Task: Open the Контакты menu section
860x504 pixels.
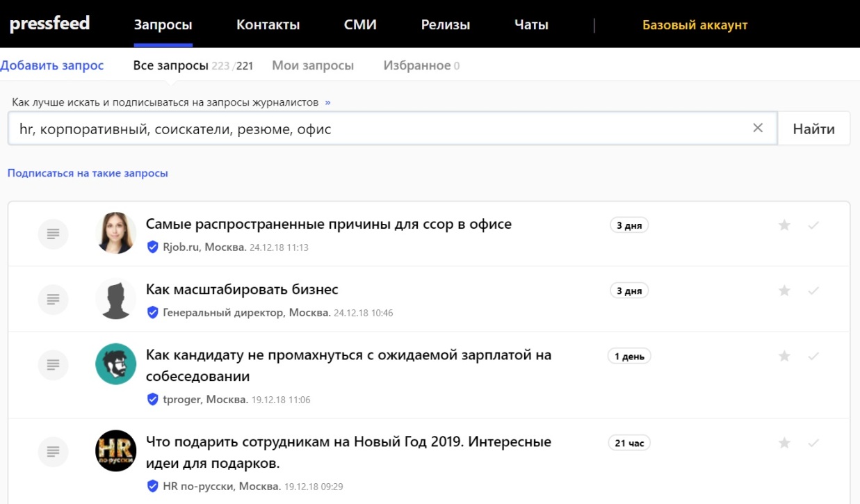Action: (268, 25)
